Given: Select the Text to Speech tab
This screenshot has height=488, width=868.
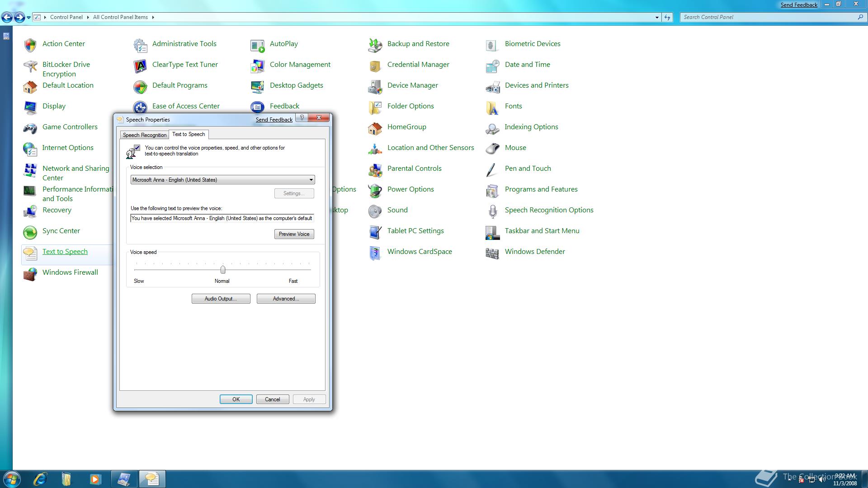Looking at the screenshot, I should pos(189,134).
